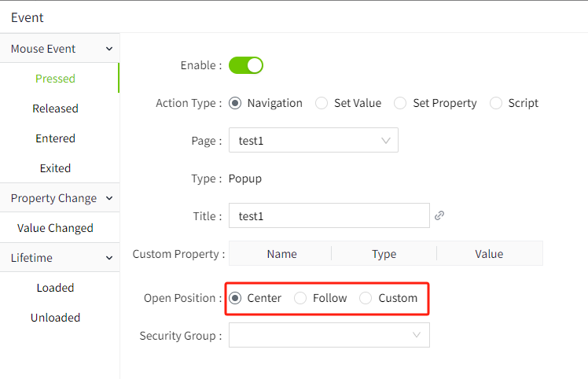Open the Pressed event tab
Image resolution: width=588 pixels, height=379 pixels.
55,79
